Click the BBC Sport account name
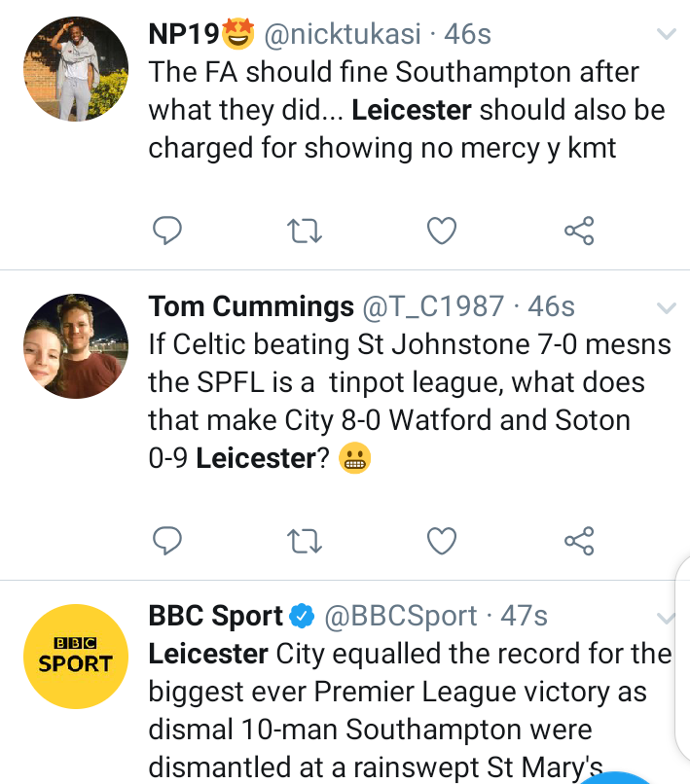This screenshot has width=690, height=784. click(x=215, y=617)
